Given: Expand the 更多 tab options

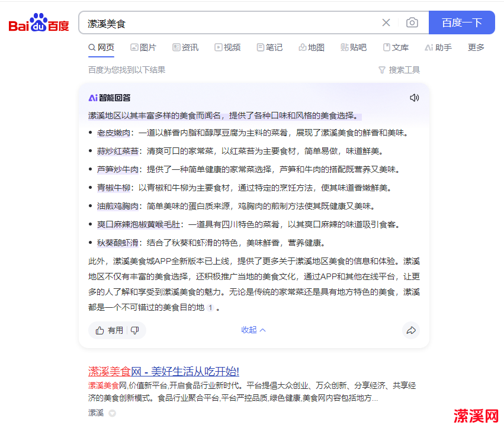Looking at the screenshot, I should point(476,47).
